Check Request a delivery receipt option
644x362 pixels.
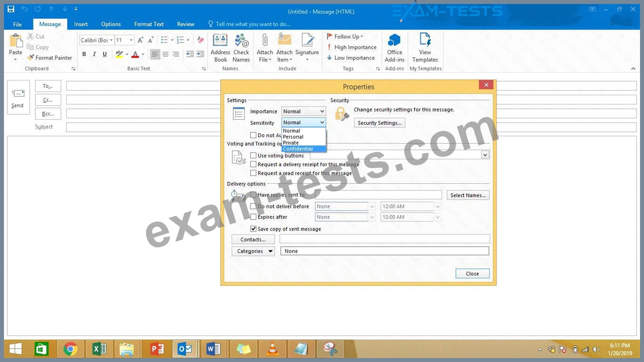tap(253, 164)
